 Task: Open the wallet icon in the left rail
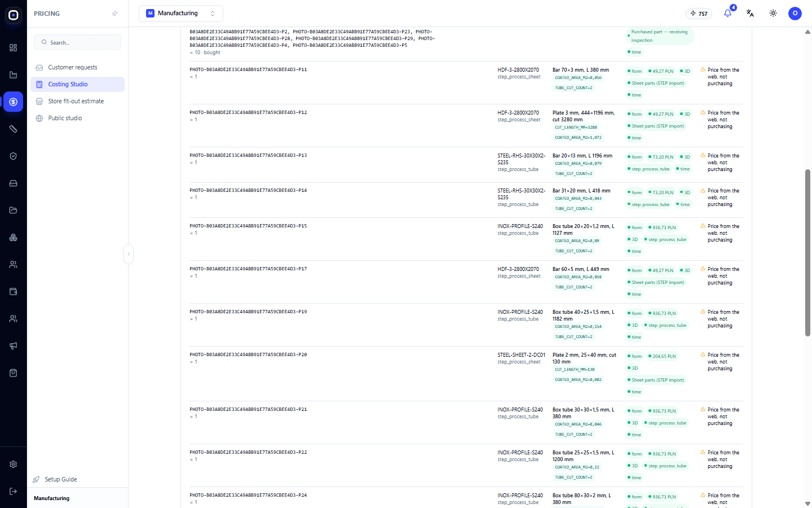[14, 292]
